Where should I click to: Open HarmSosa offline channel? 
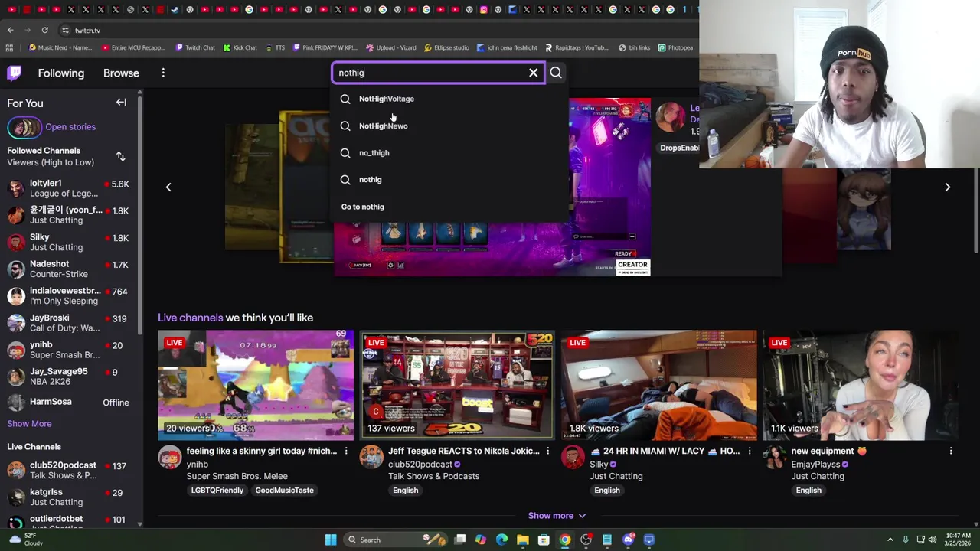point(69,402)
